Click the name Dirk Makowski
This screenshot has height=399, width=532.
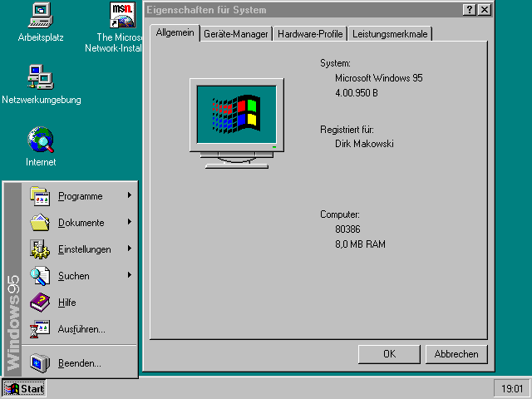coord(364,144)
